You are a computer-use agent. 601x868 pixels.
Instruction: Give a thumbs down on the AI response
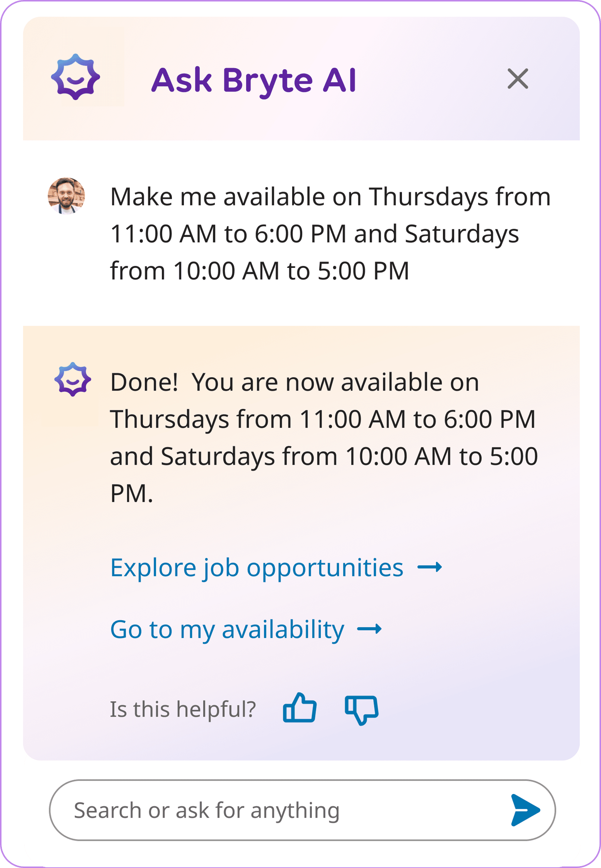tap(361, 711)
